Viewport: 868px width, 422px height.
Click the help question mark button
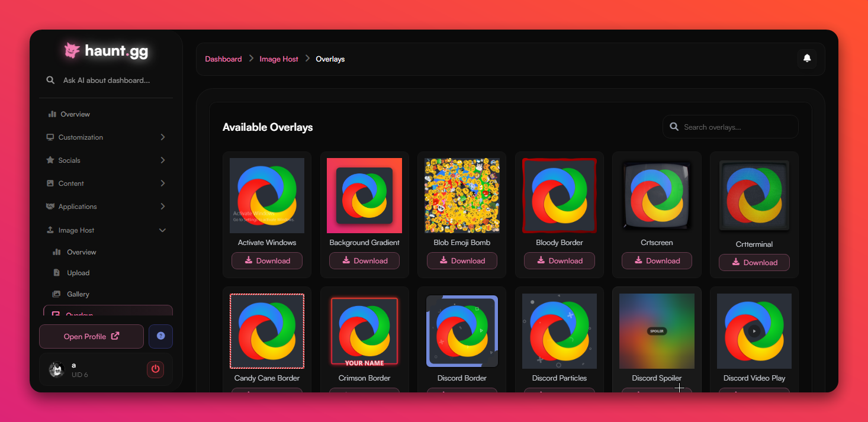(x=160, y=336)
